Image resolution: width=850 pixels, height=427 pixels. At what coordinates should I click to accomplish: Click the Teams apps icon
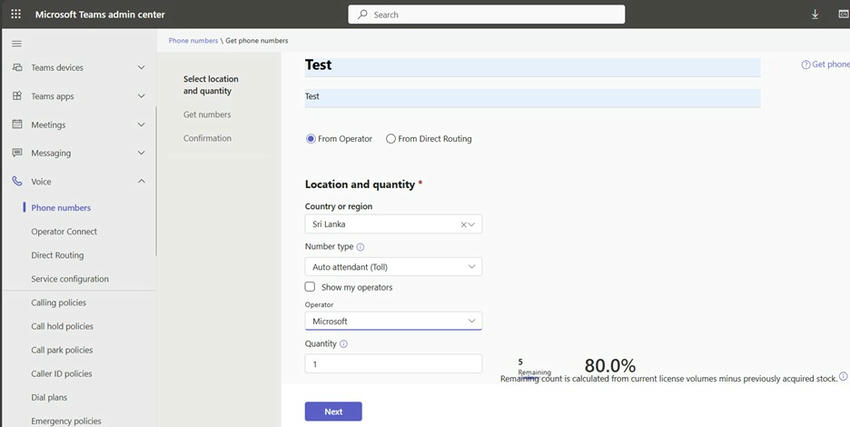pos(17,96)
